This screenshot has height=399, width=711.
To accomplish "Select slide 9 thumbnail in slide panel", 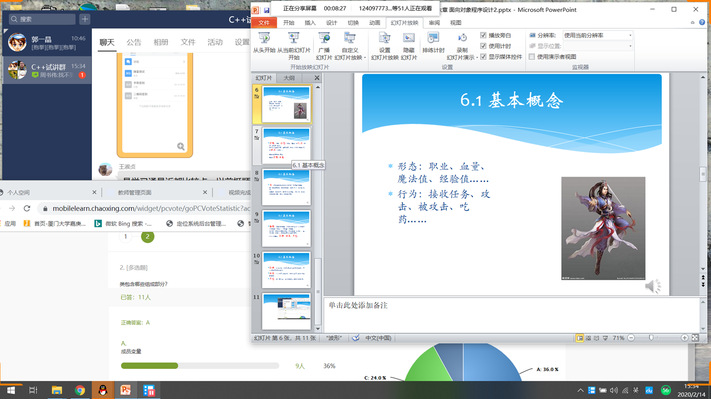I will click(x=286, y=228).
